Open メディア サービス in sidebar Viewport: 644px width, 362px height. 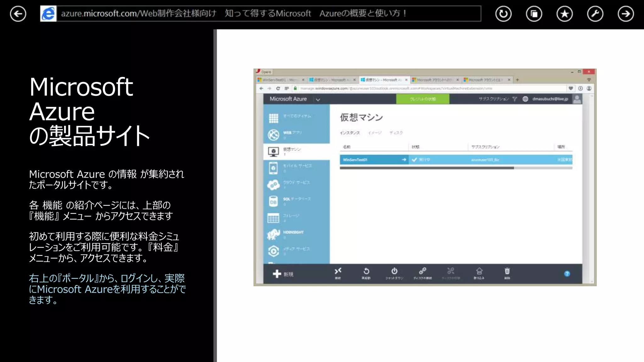296,251
